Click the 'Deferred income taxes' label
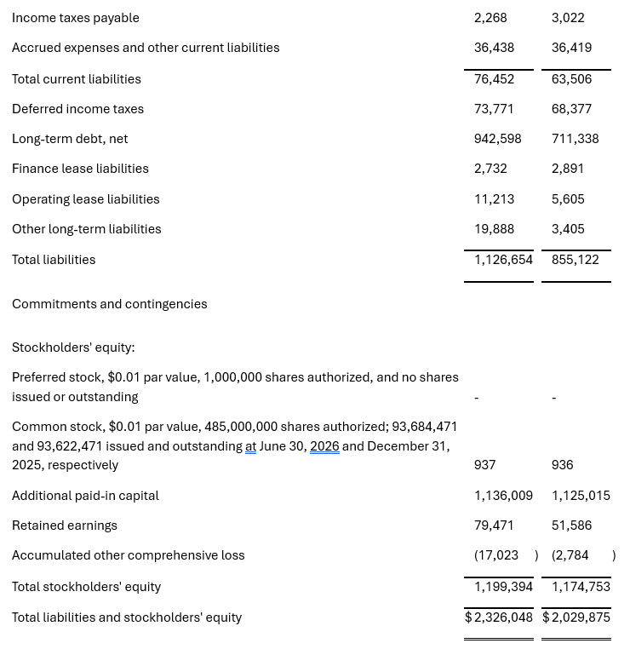 (78, 109)
